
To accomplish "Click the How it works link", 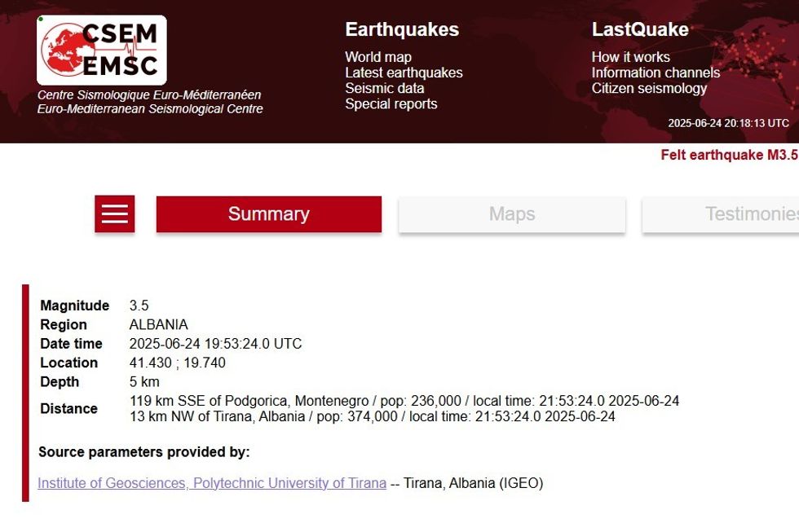I will (630, 57).
